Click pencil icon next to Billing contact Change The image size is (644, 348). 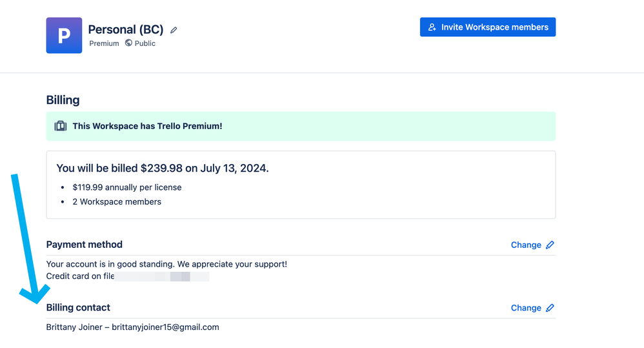click(550, 308)
